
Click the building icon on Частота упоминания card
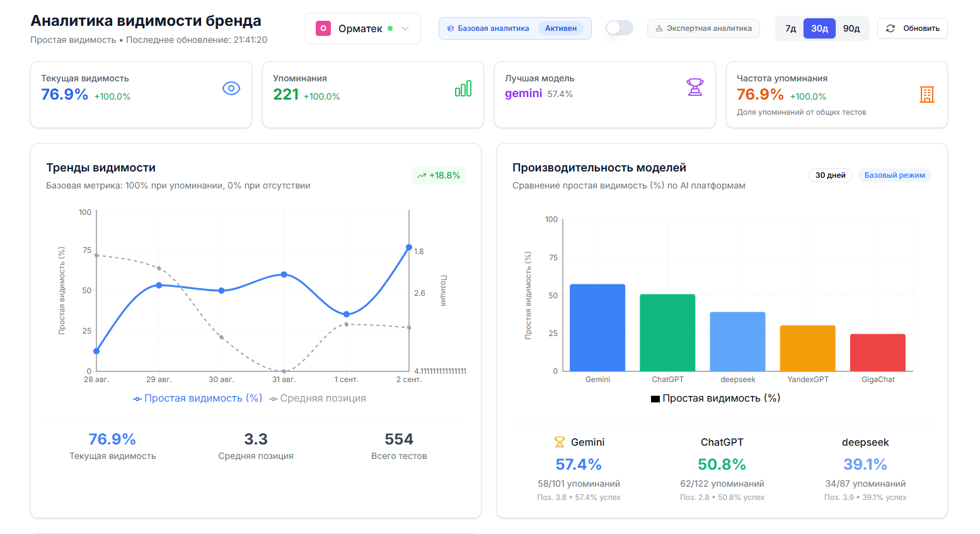[x=926, y=95]
